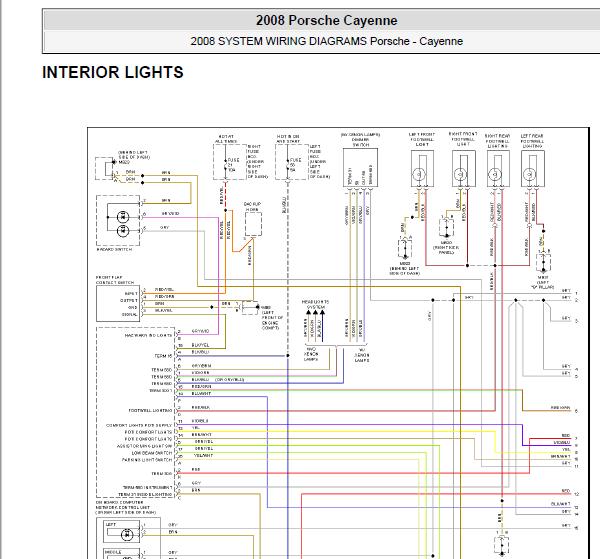
Task: Click the "HEADLIGHTS SYSTEM" label
Action: [x=315, y=305]
